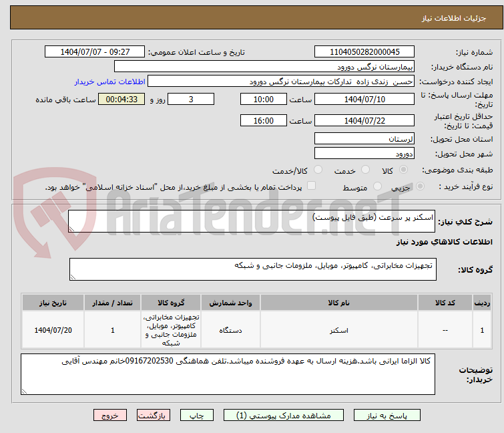
Task: Click the response deadline date 1404/07/10
Action: (364, 99)
